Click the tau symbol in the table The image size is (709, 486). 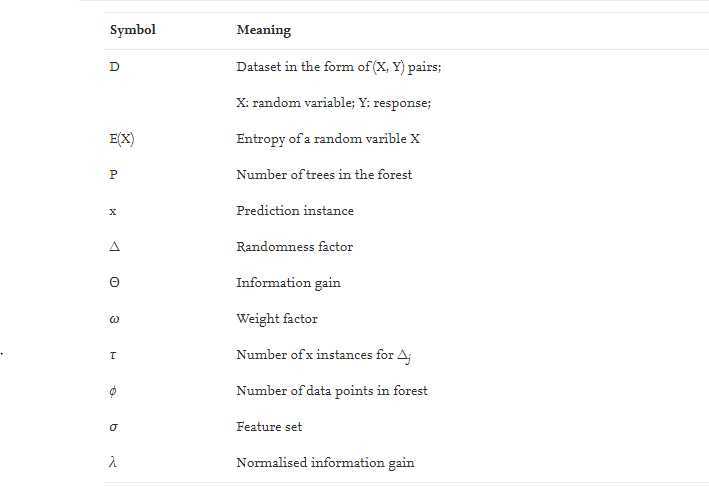113,355
